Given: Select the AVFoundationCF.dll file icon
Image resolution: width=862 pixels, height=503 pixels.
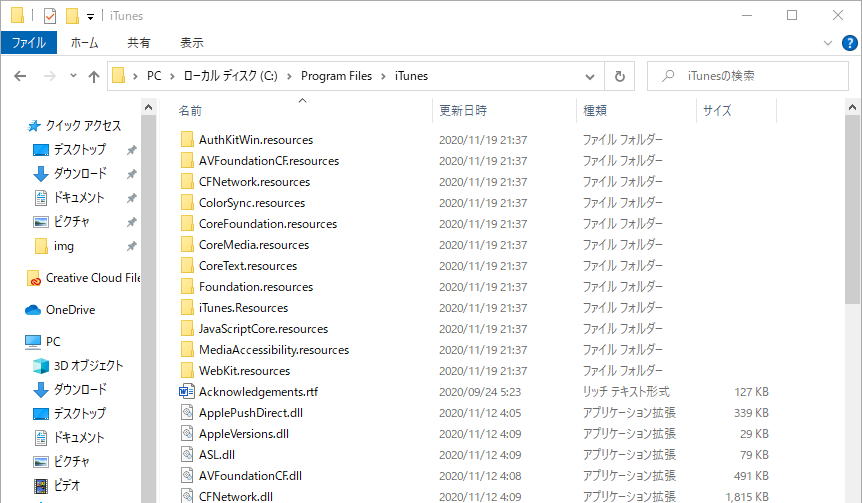Looking at the screenshot, I should point(187,476).
